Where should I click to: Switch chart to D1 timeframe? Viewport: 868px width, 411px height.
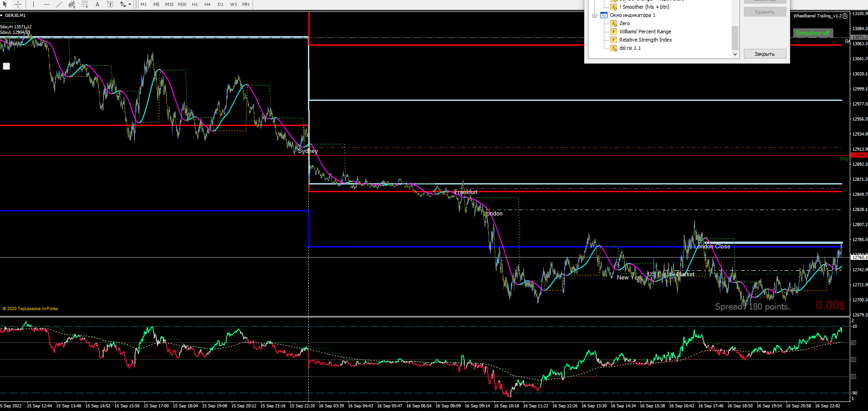[220, 4]
